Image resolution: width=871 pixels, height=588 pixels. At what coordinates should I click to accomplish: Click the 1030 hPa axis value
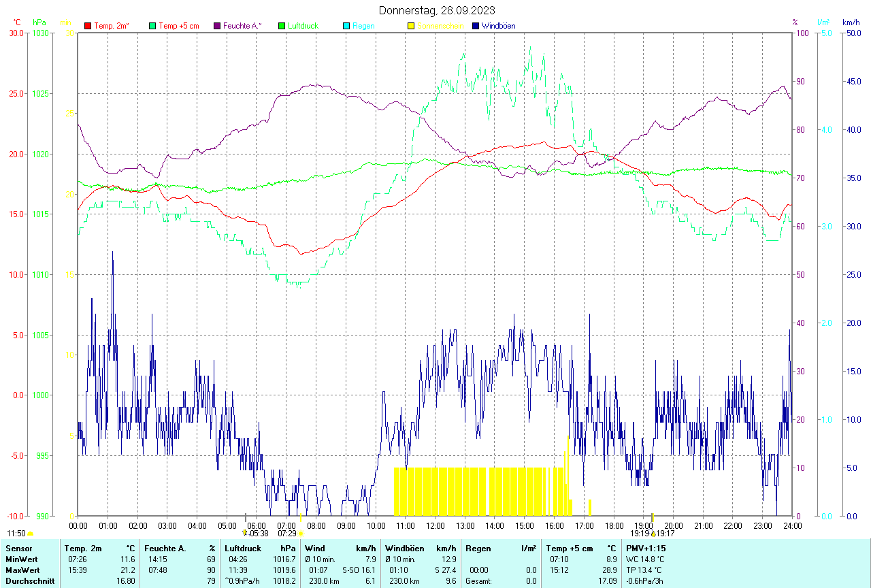[41, 33]
